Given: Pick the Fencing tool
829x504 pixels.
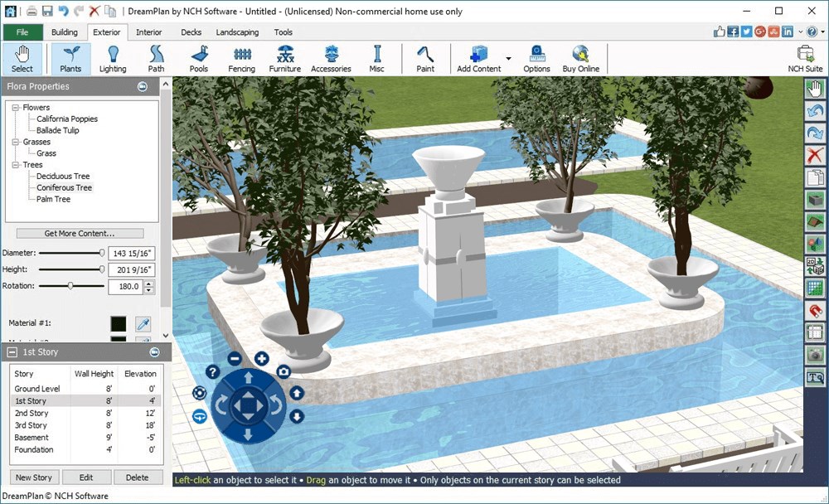Looking at the screenshot, I should [241, 59].
